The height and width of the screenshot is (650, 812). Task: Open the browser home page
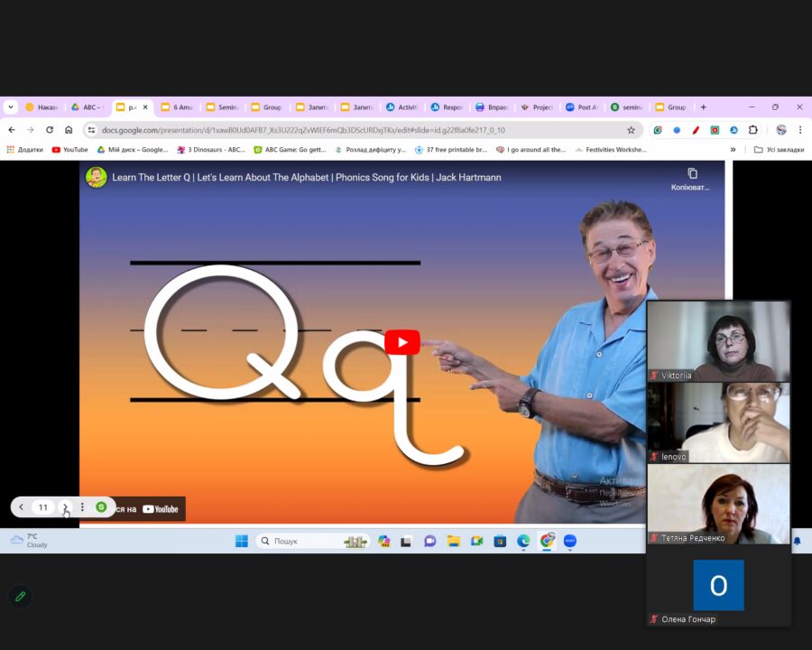click(69, 130)
